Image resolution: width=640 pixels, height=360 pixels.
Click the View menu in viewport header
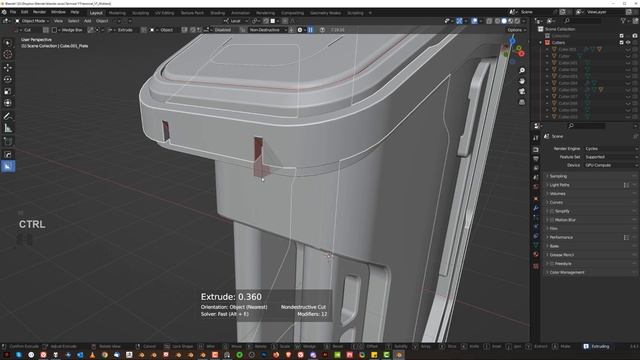58,21
